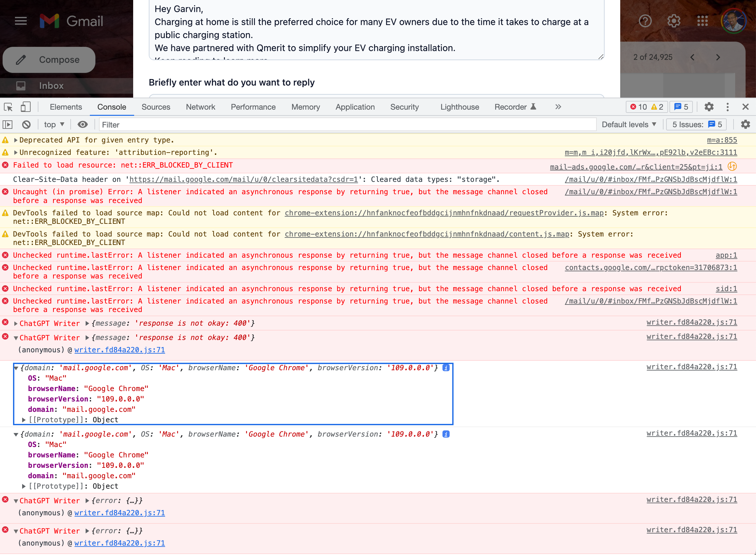Clear the console output
Image resolution: width=756 pixels, height=555 pixels.
pyautogui.click(x=26, y=124)
